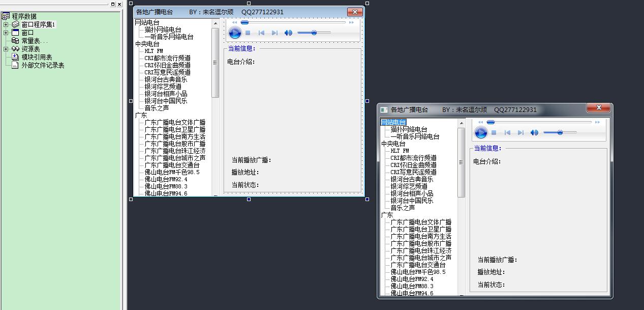Click rewind arrows in running radio window
This screenshot has height=310, width=644.
pos(480,122)
